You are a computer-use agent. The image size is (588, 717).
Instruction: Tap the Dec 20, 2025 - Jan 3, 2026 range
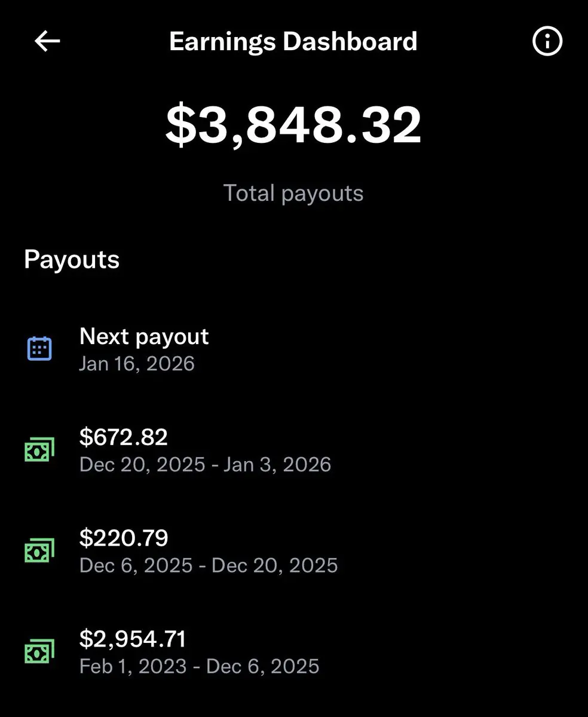205,465
